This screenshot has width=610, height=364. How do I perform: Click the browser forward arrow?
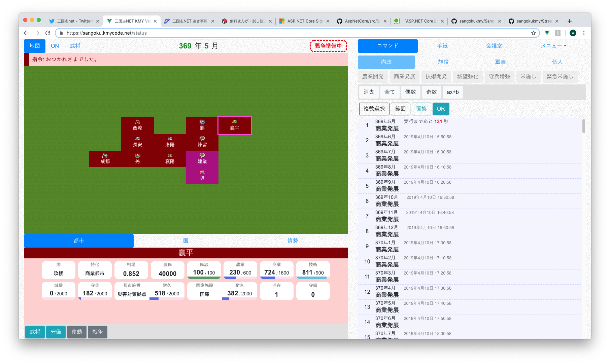[x=37, y=33]
